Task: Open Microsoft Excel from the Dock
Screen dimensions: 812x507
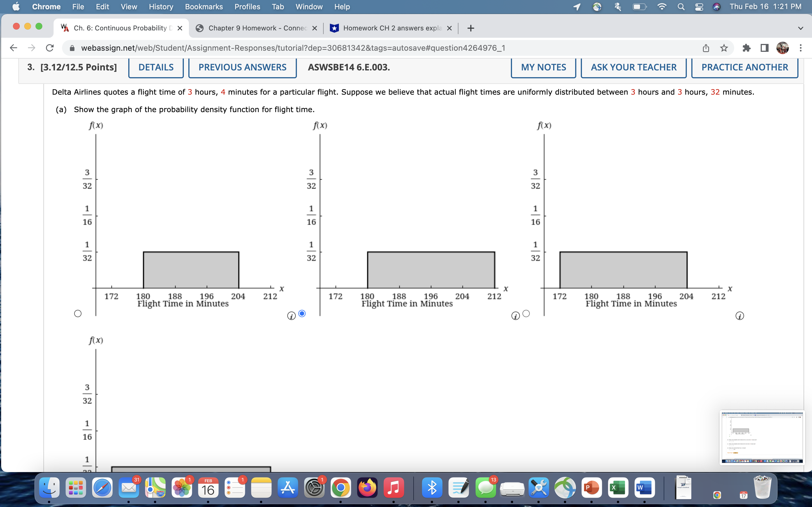Action: (x=618, y=488)
